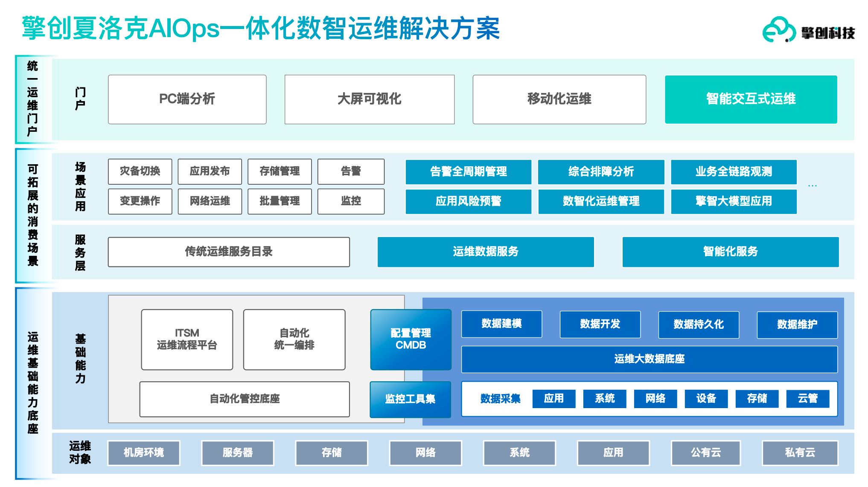Select the 数据建模 tile
The image size is (868, 487).
(501, 324)
